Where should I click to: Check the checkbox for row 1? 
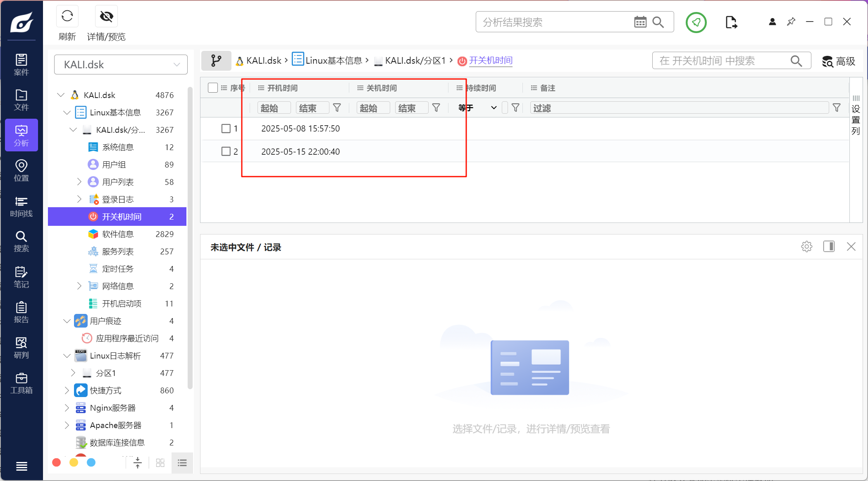(x=226, y=129)
